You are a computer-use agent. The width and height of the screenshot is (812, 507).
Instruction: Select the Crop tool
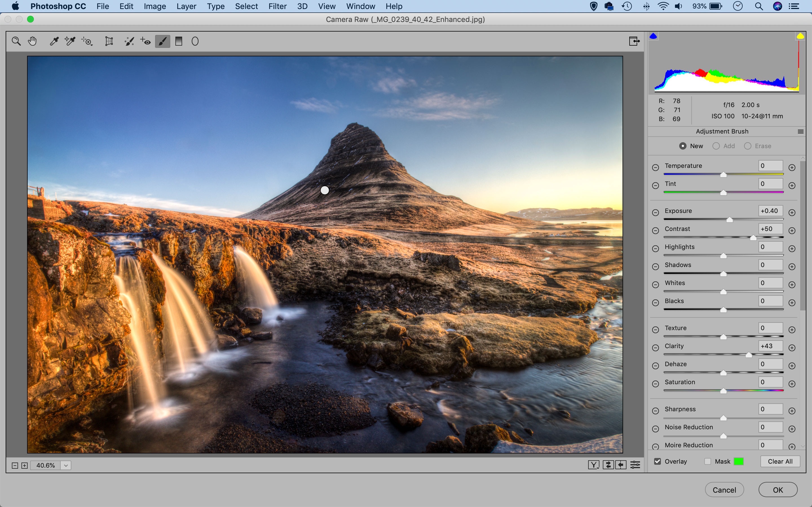pyautogui.click(x=108, y=41)
